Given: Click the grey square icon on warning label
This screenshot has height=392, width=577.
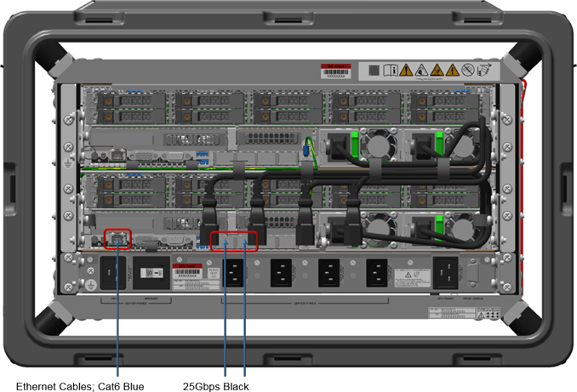Looking at the screenshot, I should coord(374,70).
